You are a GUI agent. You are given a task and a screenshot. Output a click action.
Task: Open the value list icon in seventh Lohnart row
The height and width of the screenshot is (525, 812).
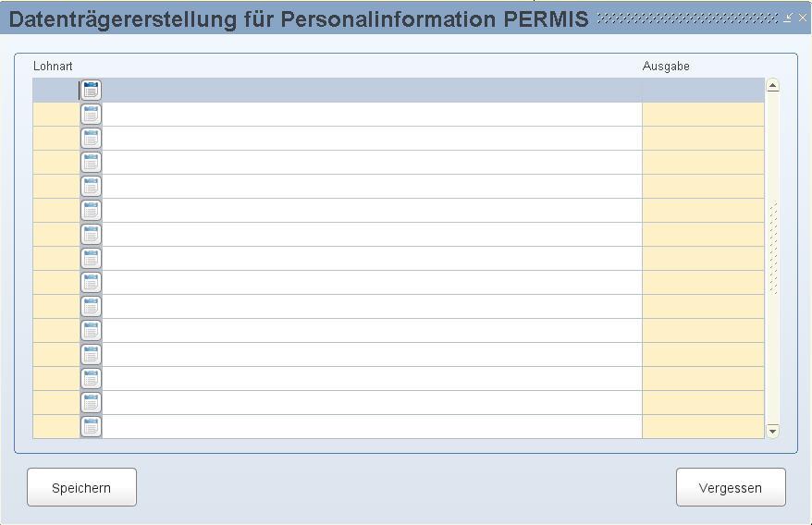[91, 235]
